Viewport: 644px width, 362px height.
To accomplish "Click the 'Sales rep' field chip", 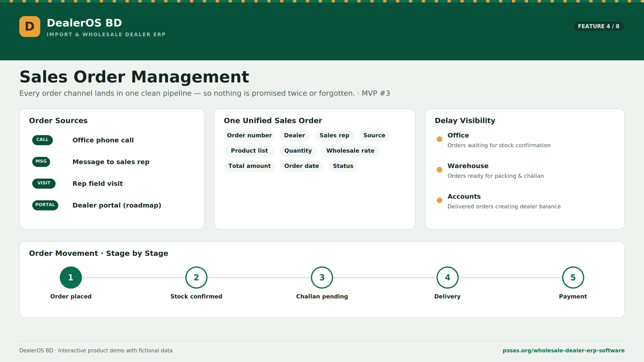I will [334, 136].
